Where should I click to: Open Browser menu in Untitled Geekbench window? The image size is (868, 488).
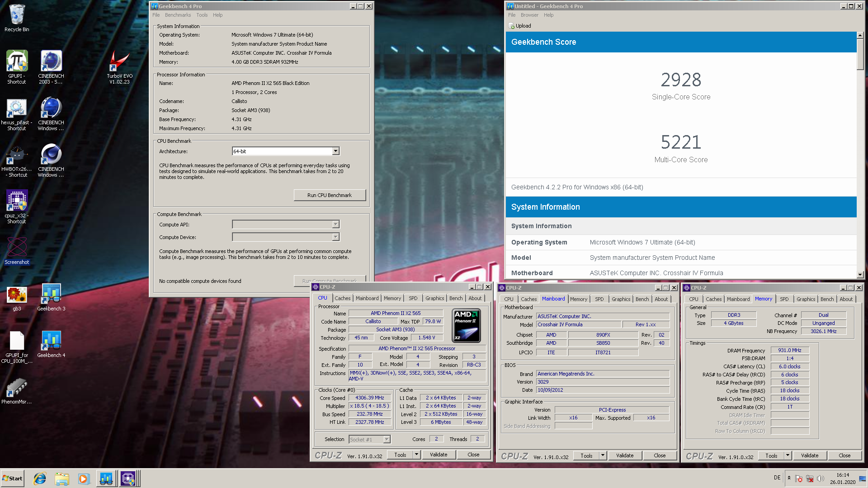(529, 15)
